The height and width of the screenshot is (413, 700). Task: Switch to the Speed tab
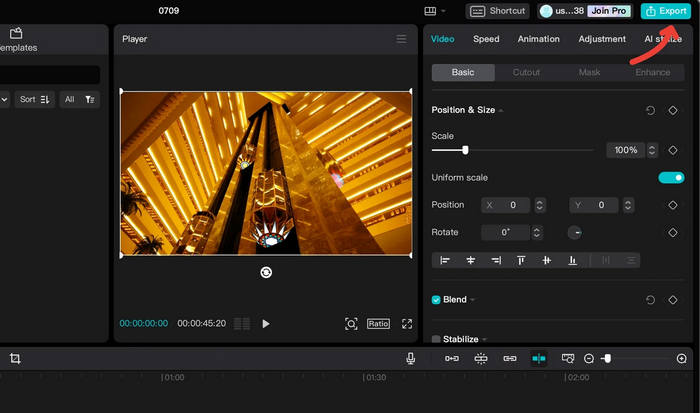[486, 39]
